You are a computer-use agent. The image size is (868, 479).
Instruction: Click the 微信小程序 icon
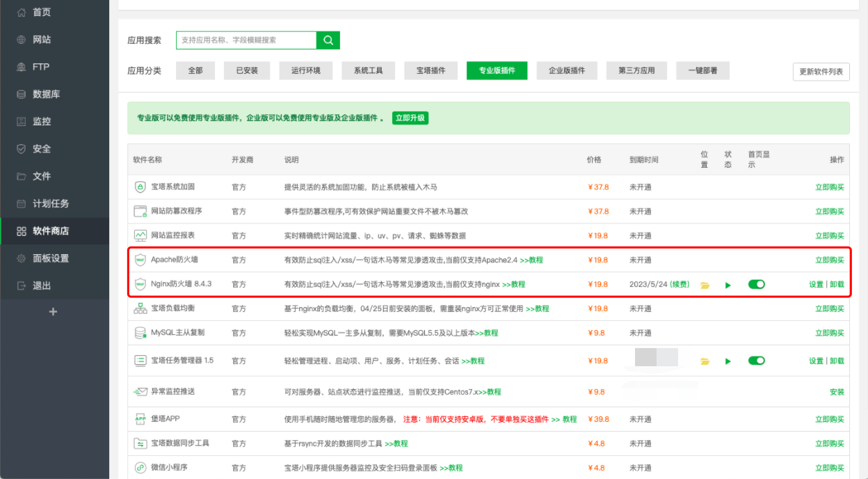tap(140, 468)
